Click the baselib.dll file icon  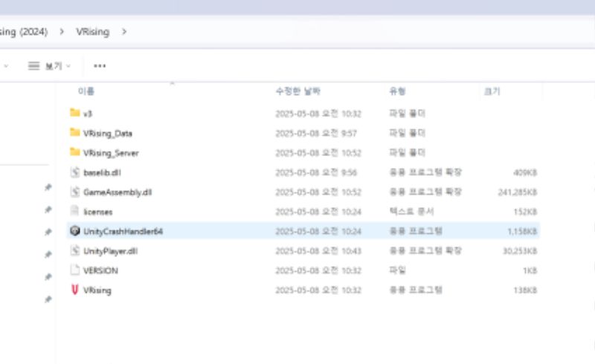pyautogui.click(x=75, y=172)
